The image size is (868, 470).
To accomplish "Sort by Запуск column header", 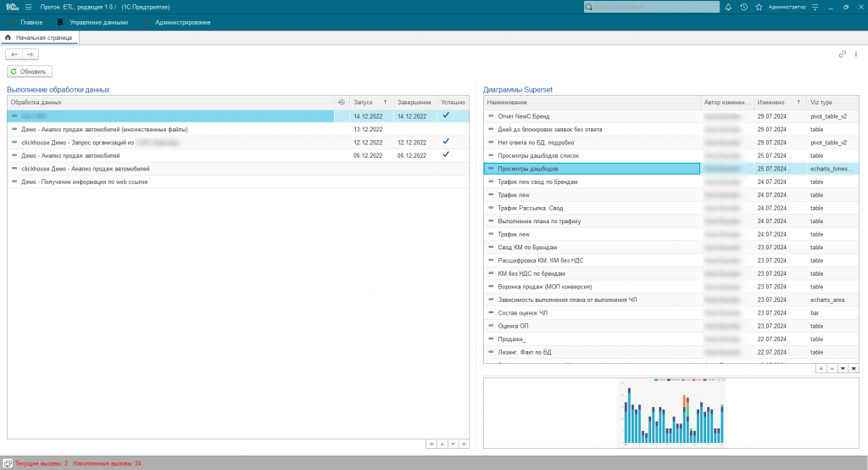I will pos(371,103).
